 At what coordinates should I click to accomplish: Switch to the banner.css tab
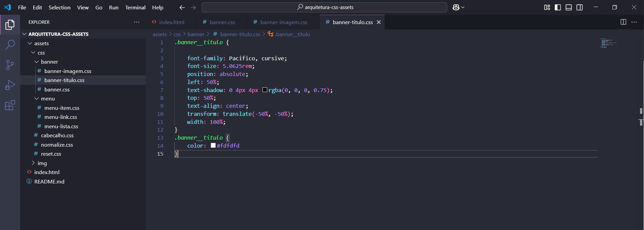(222, 22)
